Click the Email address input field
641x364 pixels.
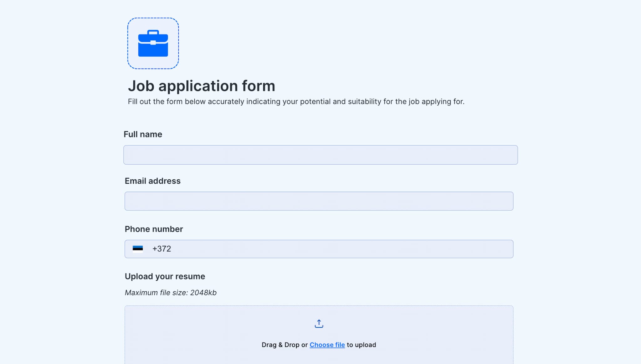[x=319, y=201]
